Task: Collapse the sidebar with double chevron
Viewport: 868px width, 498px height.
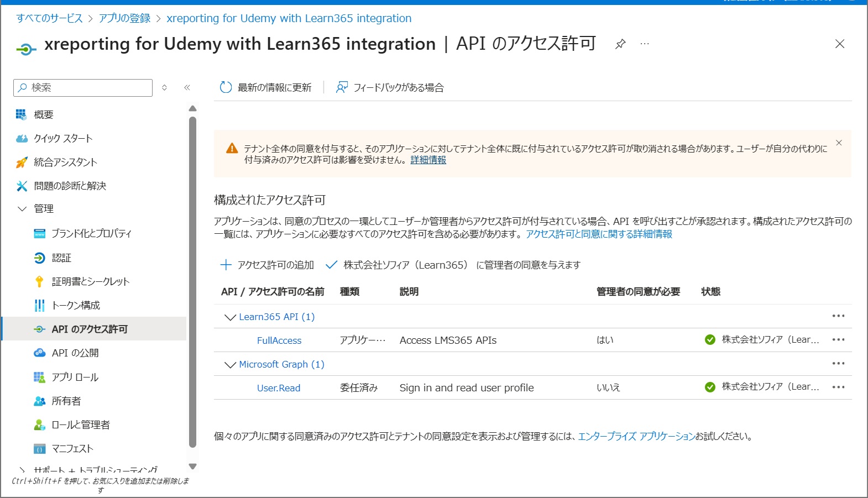Action: [x=187, y=87]
